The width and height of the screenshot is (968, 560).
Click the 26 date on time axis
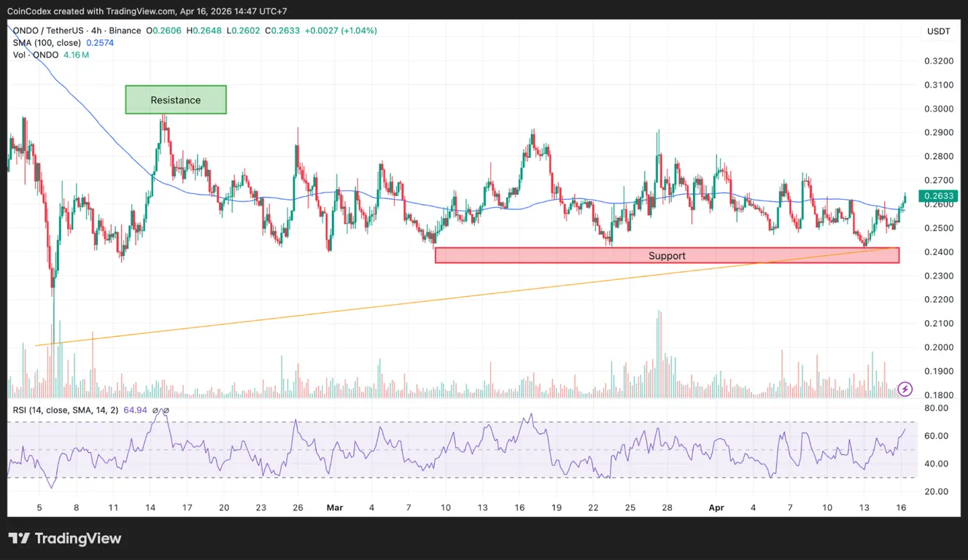[298, 507]
